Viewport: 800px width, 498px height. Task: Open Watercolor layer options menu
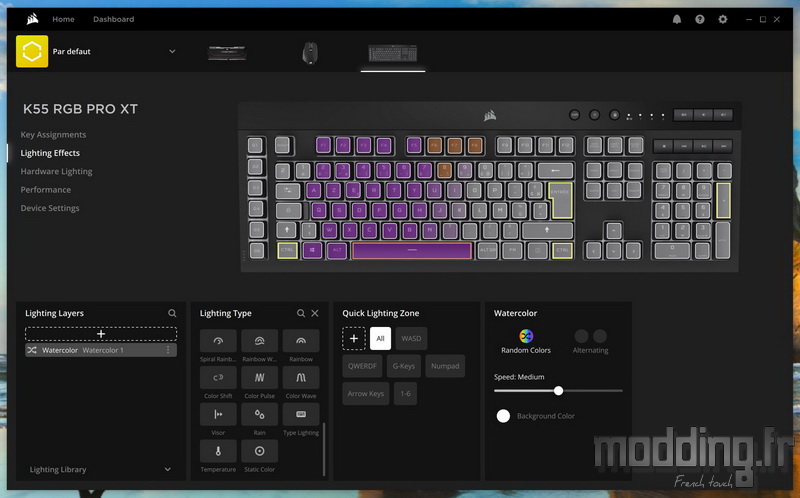168,350
